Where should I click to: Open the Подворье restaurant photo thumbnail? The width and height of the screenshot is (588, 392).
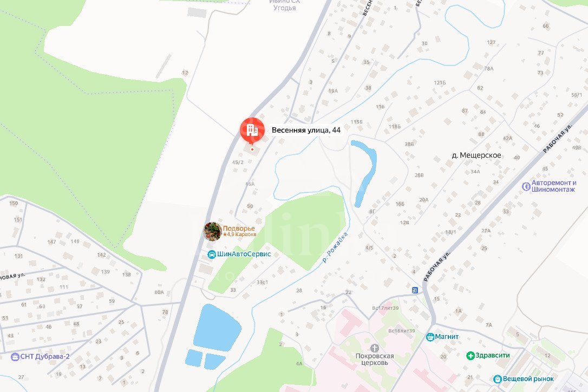click(212, 231)
